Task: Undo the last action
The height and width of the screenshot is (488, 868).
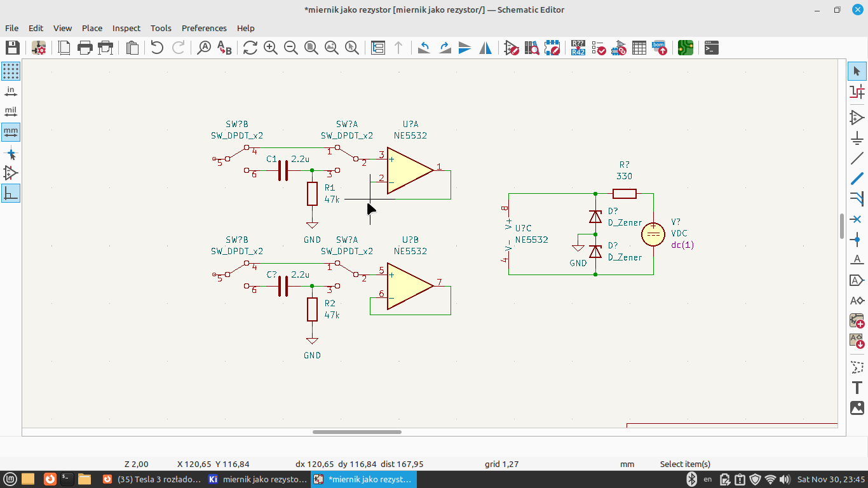Action: [x=157, y=48]
